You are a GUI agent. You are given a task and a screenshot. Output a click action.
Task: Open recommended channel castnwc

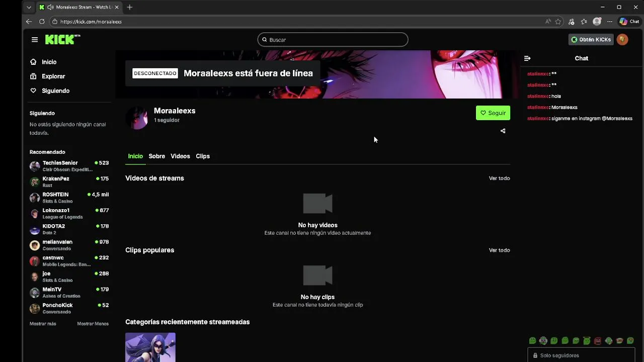pos(69,261)
